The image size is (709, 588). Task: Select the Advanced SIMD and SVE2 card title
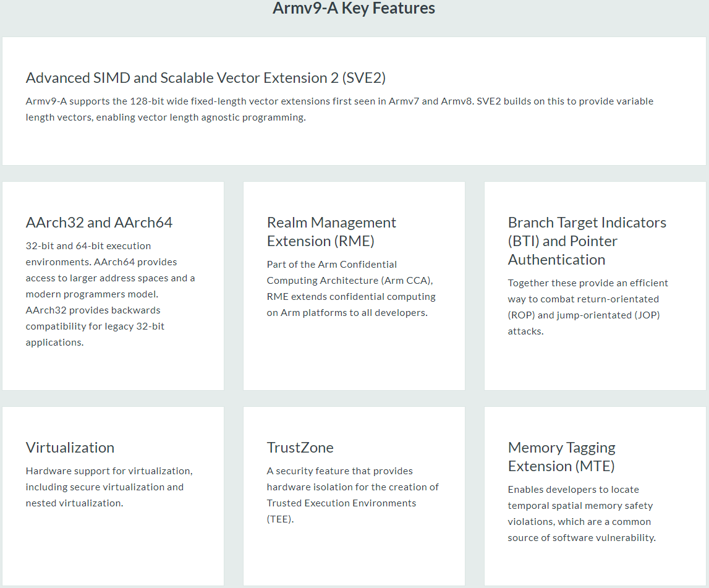[206, 78]
